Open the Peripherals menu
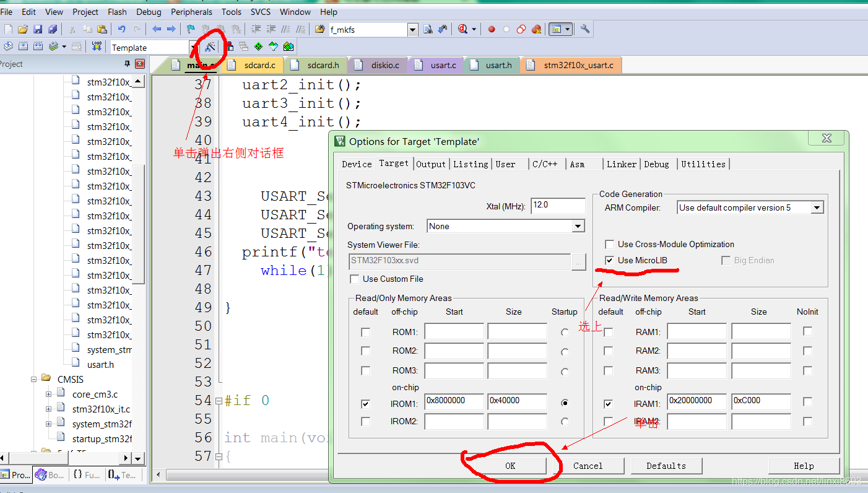This screenshot has height=493, width=868. coord(191,11)
